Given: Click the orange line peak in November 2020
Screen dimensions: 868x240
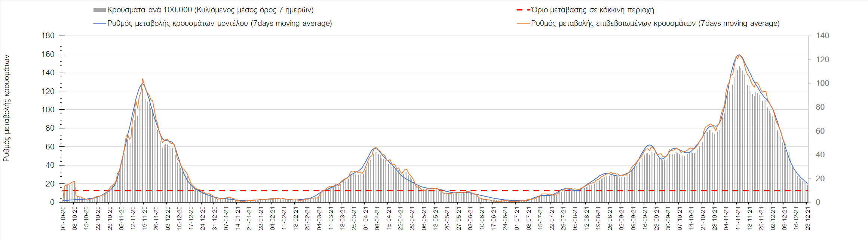Looking at the screenshot, I should (x=142, y=79).
